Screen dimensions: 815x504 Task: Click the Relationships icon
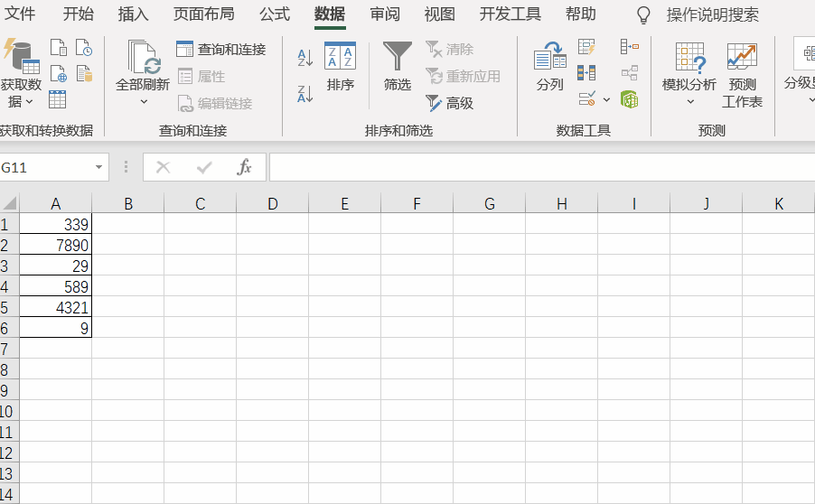pos(630,73)
